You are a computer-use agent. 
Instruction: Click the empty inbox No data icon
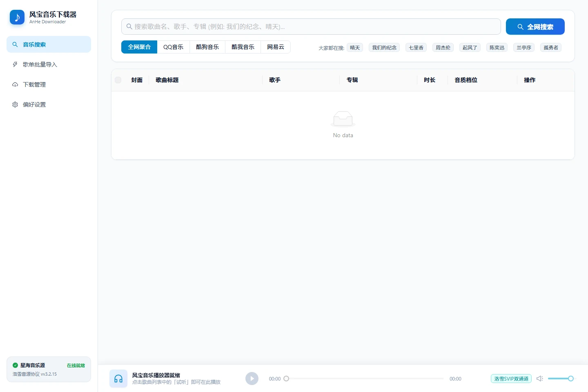click(x=343, y=119)
